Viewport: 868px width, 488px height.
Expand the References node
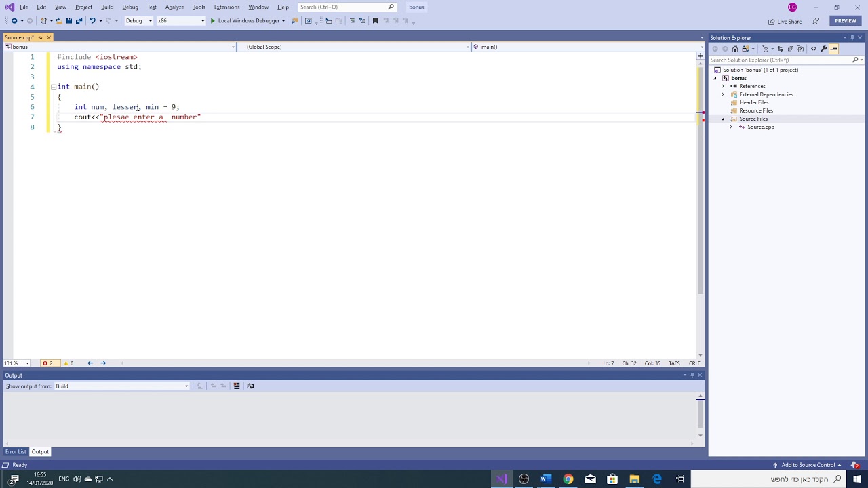[x=722, y=86]
